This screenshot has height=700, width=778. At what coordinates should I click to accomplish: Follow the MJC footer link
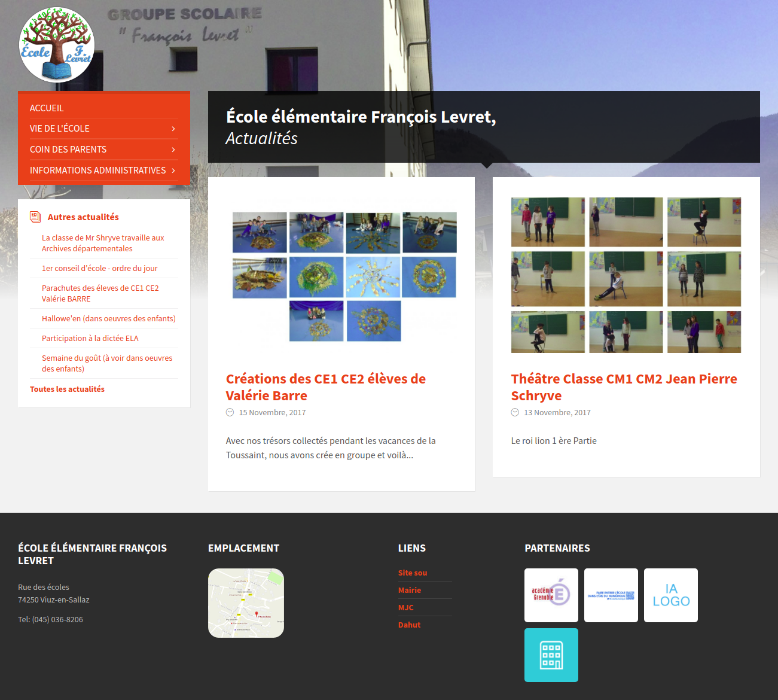point(406,607)
